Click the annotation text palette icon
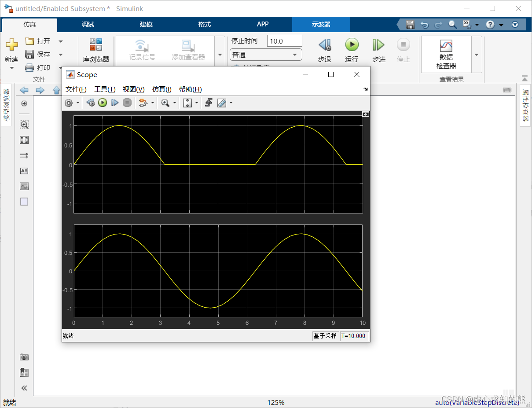 [x=24, y=171]
